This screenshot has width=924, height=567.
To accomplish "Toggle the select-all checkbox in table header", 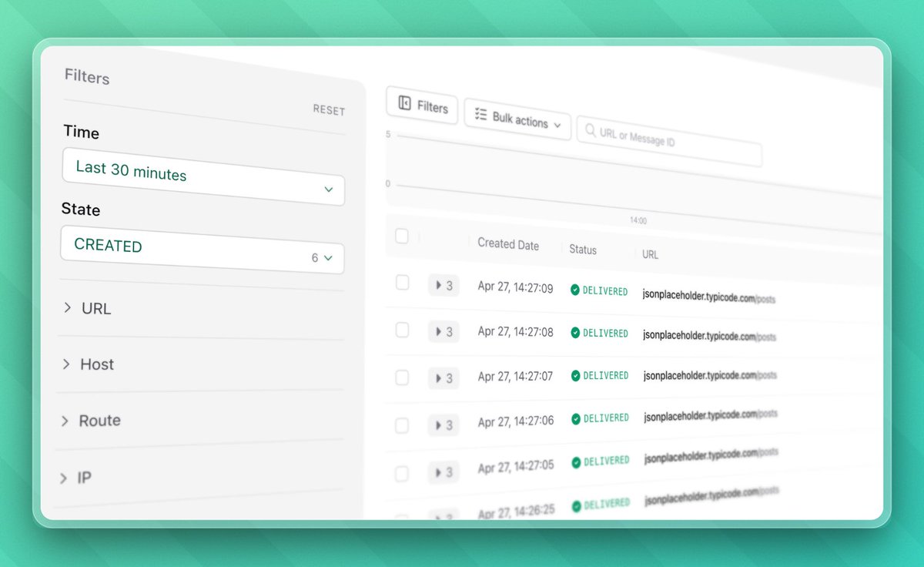I will click(401, 236).
